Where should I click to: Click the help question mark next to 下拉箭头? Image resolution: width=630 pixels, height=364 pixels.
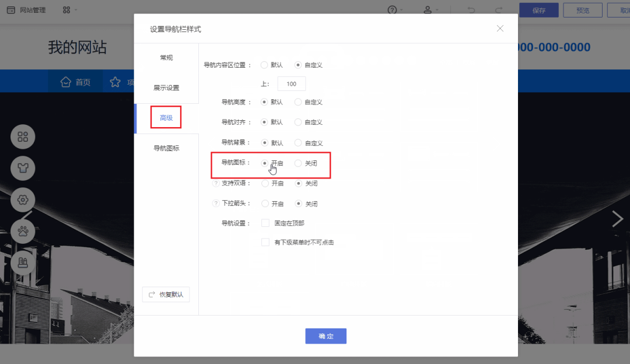pos(216,204)
